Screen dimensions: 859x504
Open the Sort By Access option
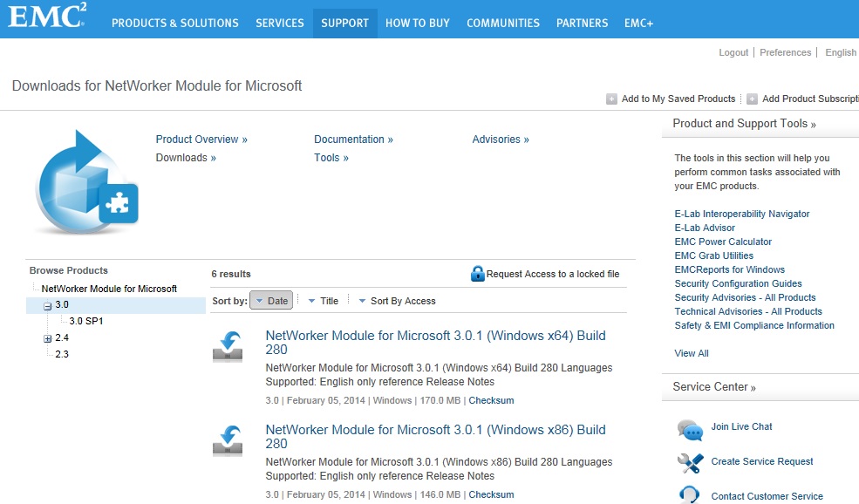(397, 301)
